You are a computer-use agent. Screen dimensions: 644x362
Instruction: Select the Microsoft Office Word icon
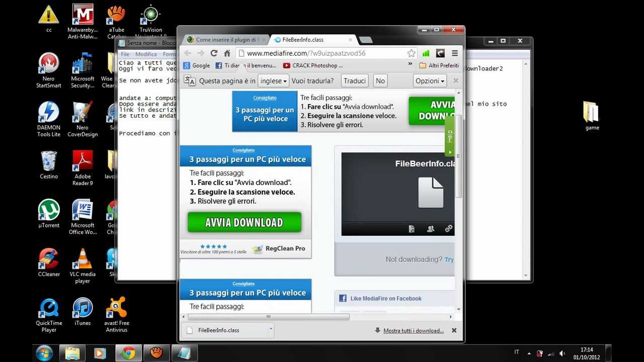tap(83, 217)
